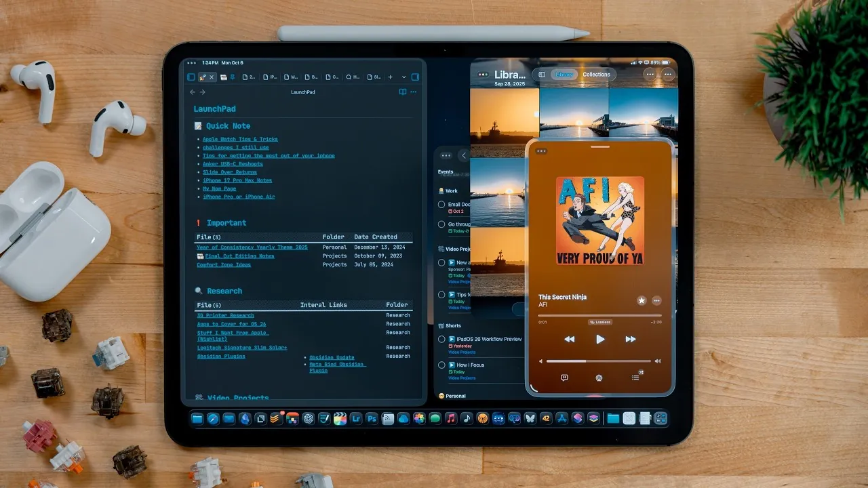This screenshot has width=868, height=488.
Task: Launch Photoshop from the dock
Action: coord(372,419)
